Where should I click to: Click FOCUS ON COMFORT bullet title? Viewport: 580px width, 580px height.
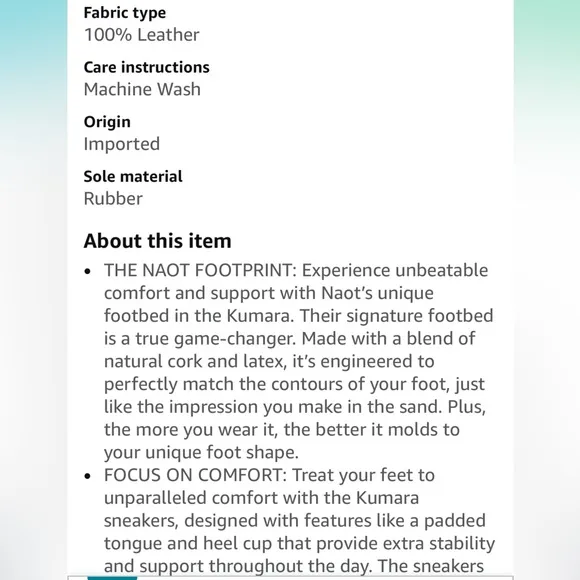[195, 475]
